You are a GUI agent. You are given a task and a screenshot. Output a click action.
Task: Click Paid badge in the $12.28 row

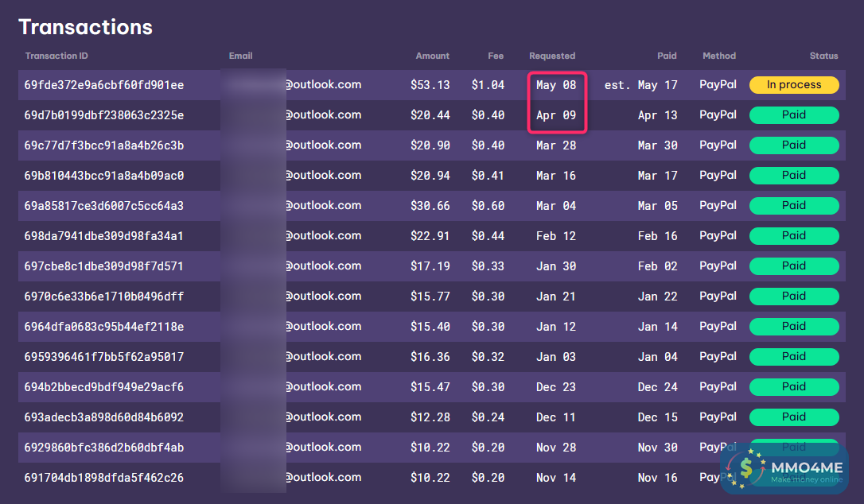click(x=794, y=417)
